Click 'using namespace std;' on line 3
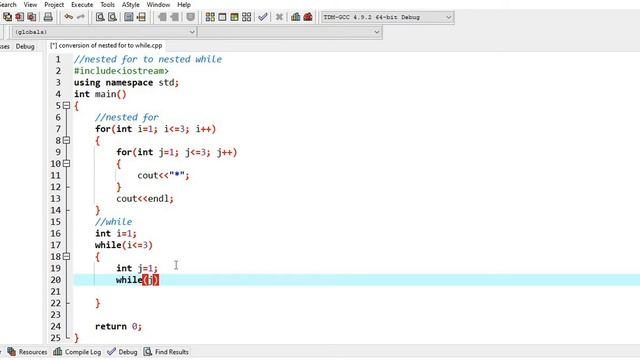The height and width of the screenshot is (360, 640). click(x=127, y=82)
